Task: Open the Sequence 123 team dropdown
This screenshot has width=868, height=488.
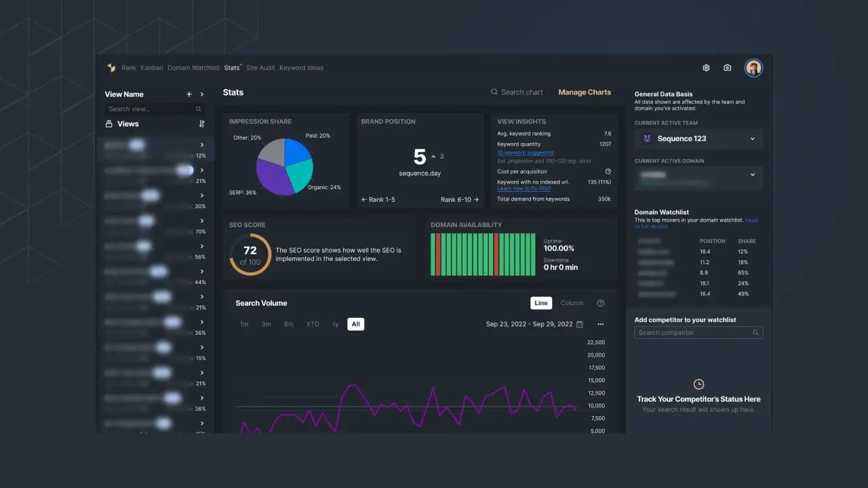Action: [x=698, y=139]
